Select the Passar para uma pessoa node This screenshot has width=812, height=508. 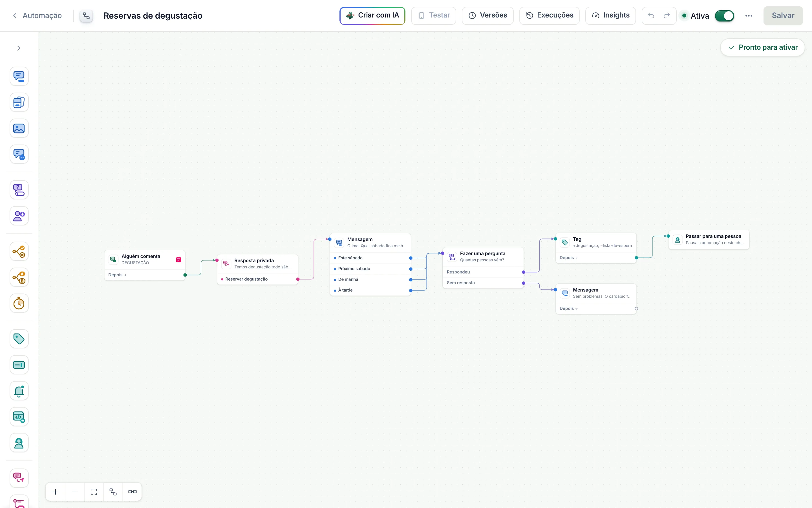[x=709, y=240]
